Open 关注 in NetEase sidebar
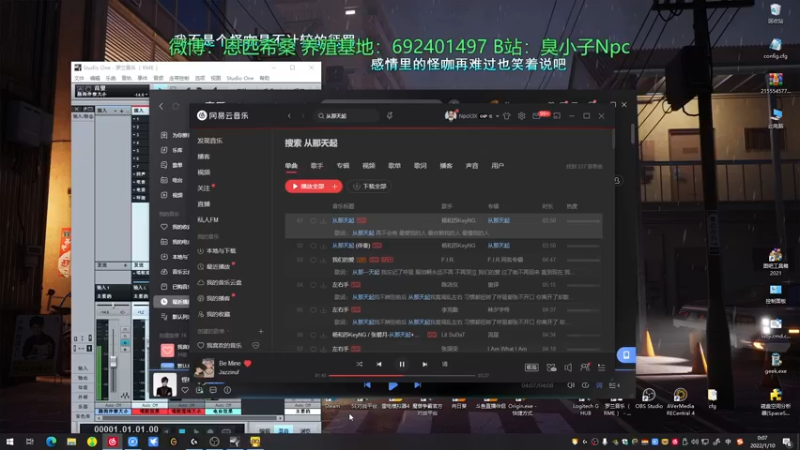 pyautogui.click(x=204, y=188)
